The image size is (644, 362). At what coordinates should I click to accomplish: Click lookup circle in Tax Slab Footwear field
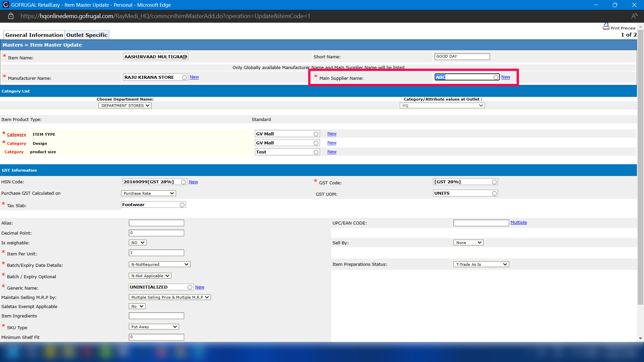tap(182, 205)
